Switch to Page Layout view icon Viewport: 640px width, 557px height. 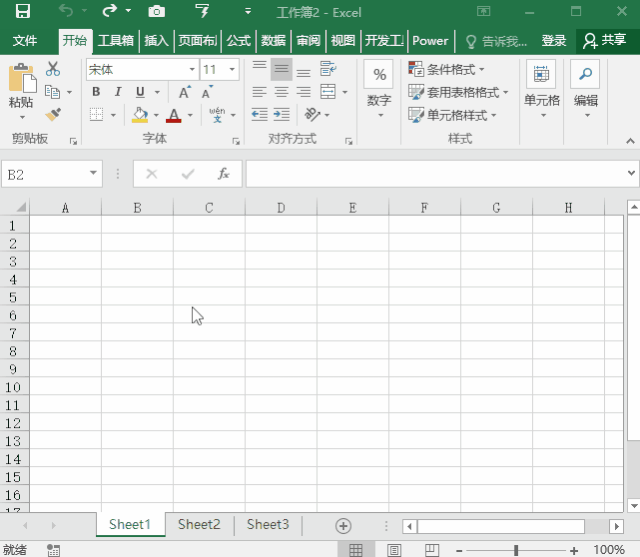tap(394, 550)
